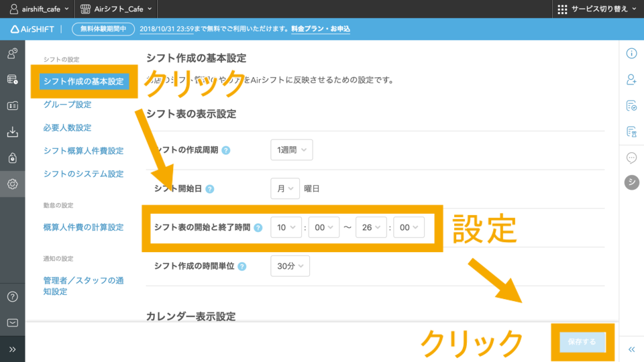Open the start hour 10 dropdown

286,227
